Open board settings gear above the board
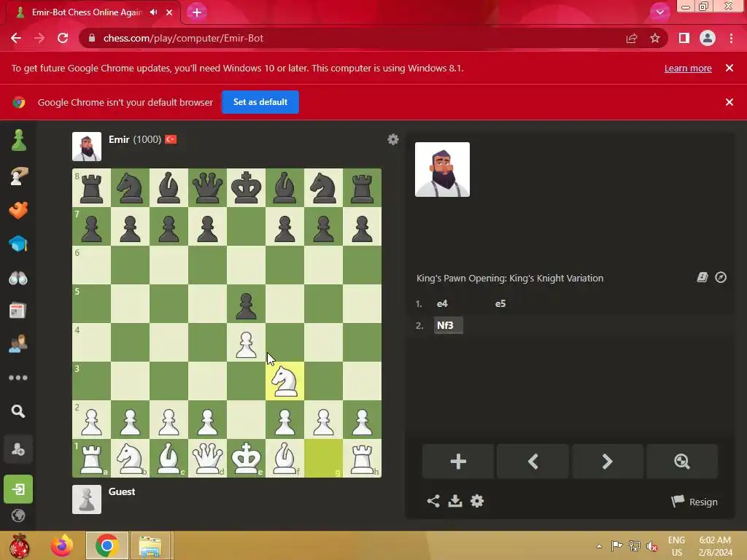747x560 pixels. (x=393, y=139)
